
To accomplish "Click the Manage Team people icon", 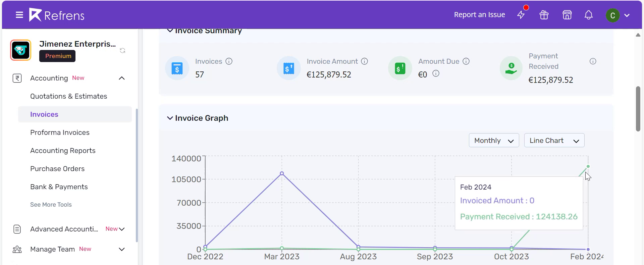I will 17,249.
